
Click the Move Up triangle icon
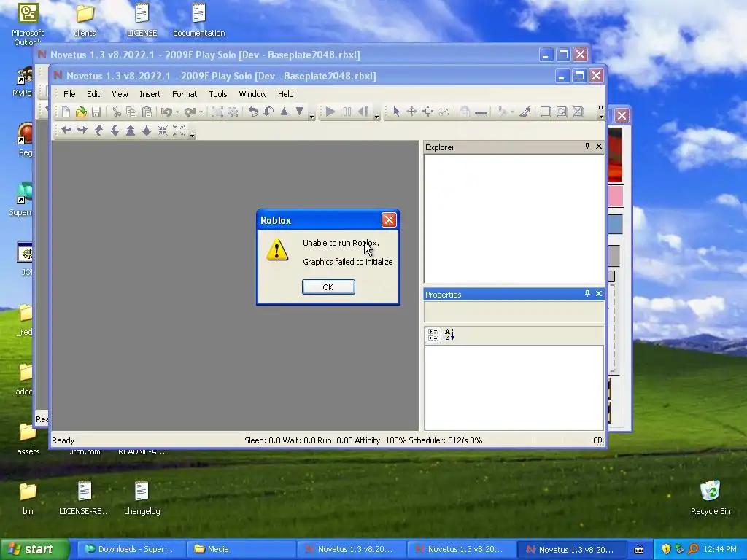pyautogui.click(x=285, y=112)
